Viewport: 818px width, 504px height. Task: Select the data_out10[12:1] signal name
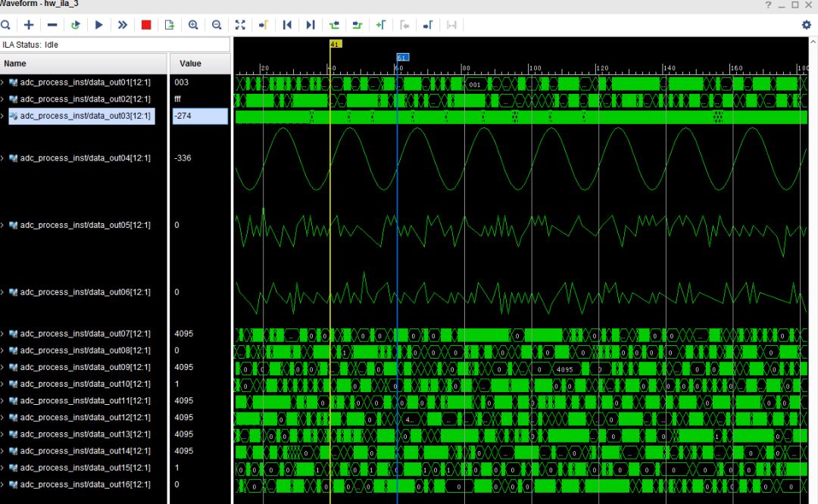pyautogui.click(x=85, y=384)
